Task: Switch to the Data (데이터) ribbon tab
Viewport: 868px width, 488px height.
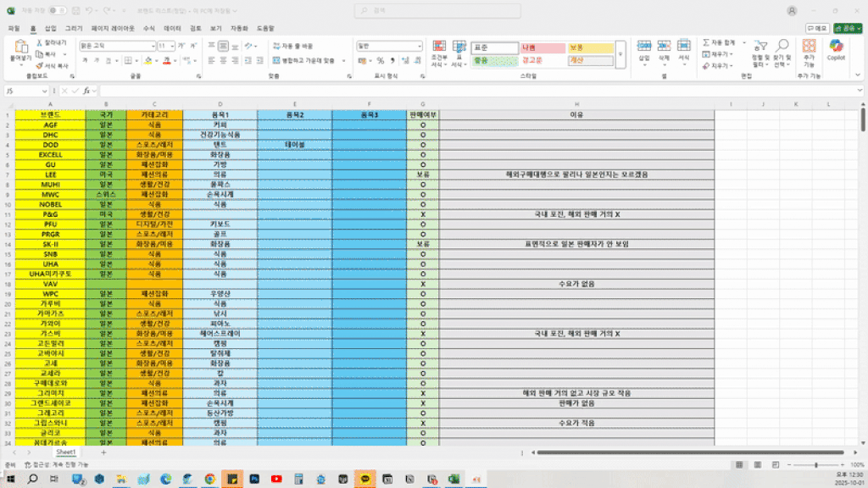Action: (172, 28)
